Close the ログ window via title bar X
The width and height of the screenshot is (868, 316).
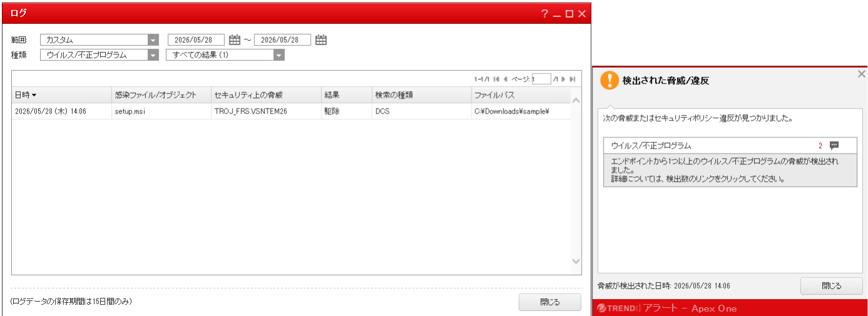(582, 13)
